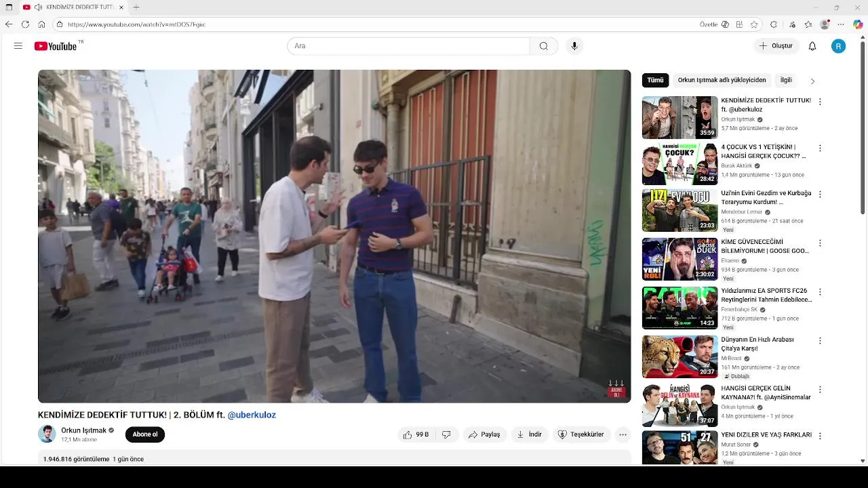Open split screen icon in address bar

[x=739, y=24]
